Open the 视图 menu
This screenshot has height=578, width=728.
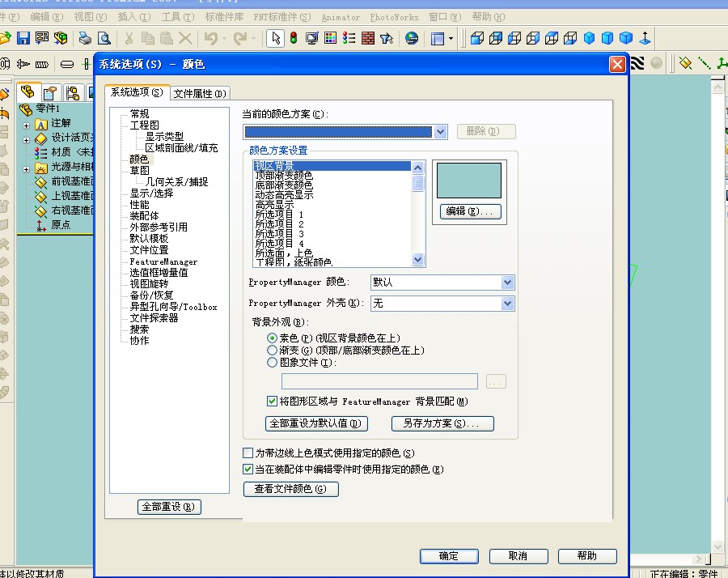91,17
